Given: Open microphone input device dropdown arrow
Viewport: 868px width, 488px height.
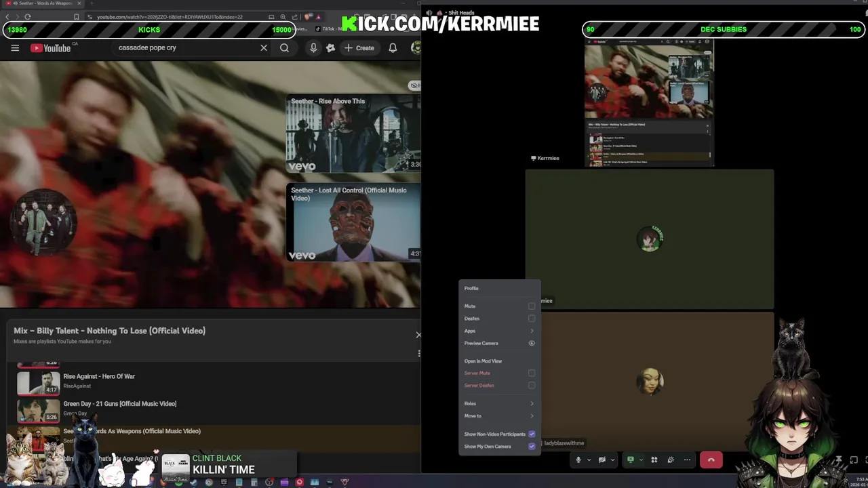Looking at the screenshot, I should pyautogui.click(x=589, y=460).
